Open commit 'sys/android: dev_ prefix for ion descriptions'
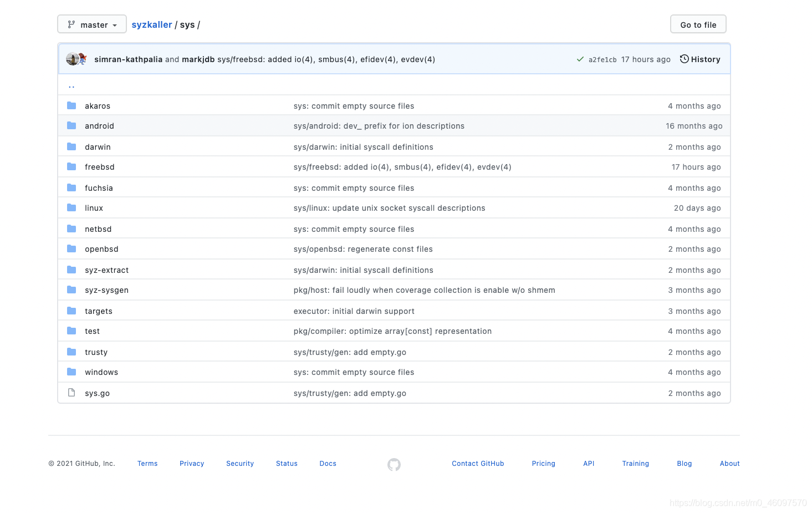 pyautogui.click(x=379, y=126)
